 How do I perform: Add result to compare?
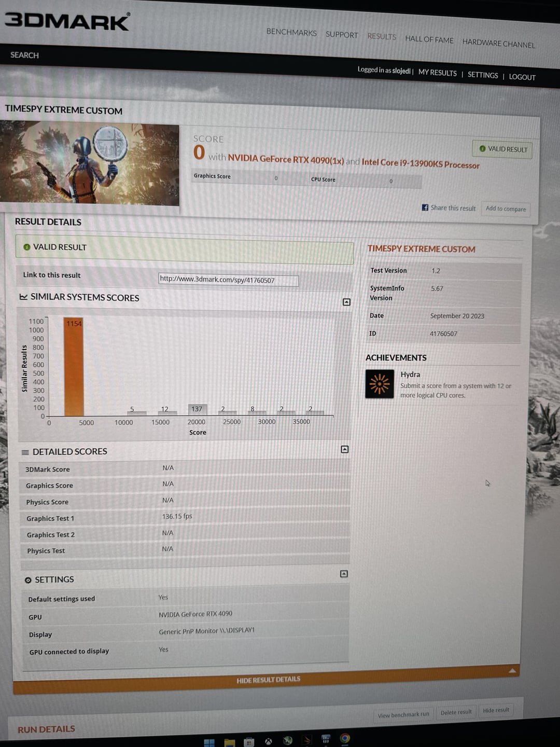click(x=506, y=209)
